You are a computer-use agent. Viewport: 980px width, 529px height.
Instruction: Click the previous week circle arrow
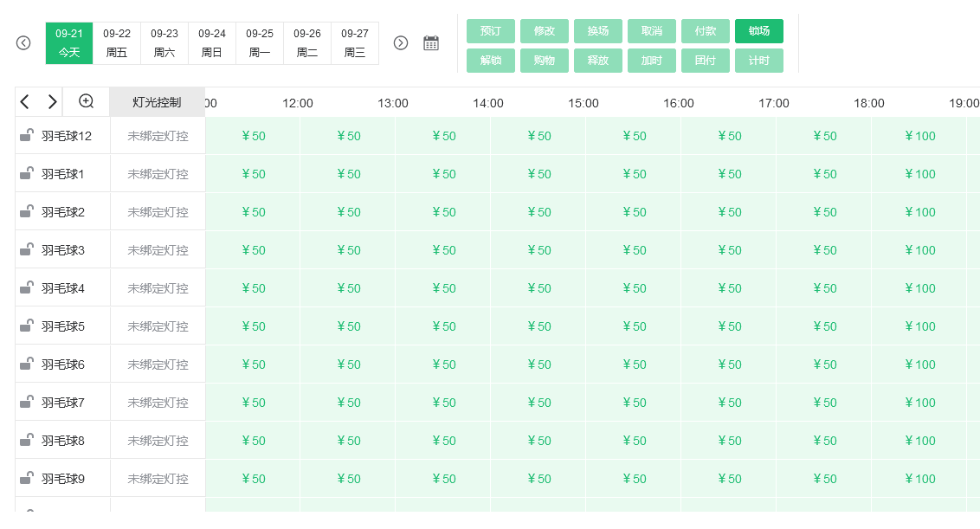[23, 43]
